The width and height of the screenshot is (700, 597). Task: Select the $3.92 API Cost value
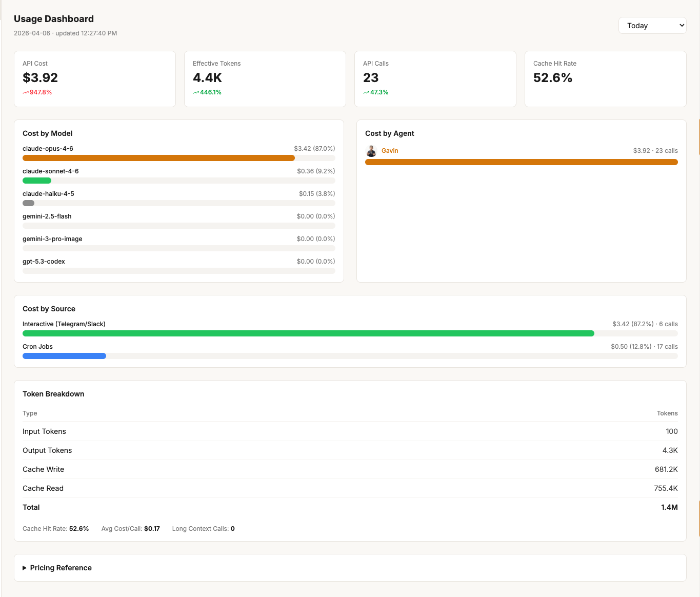coord(40,78)
